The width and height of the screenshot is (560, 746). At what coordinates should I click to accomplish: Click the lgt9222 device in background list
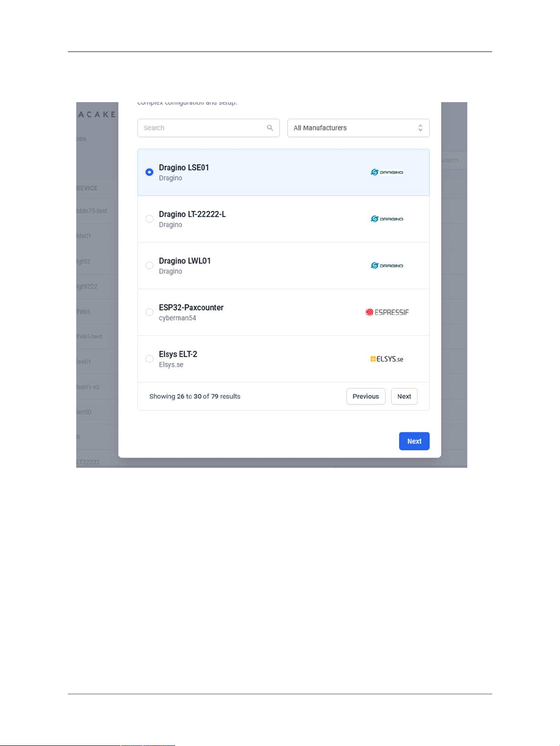point(87,286)
